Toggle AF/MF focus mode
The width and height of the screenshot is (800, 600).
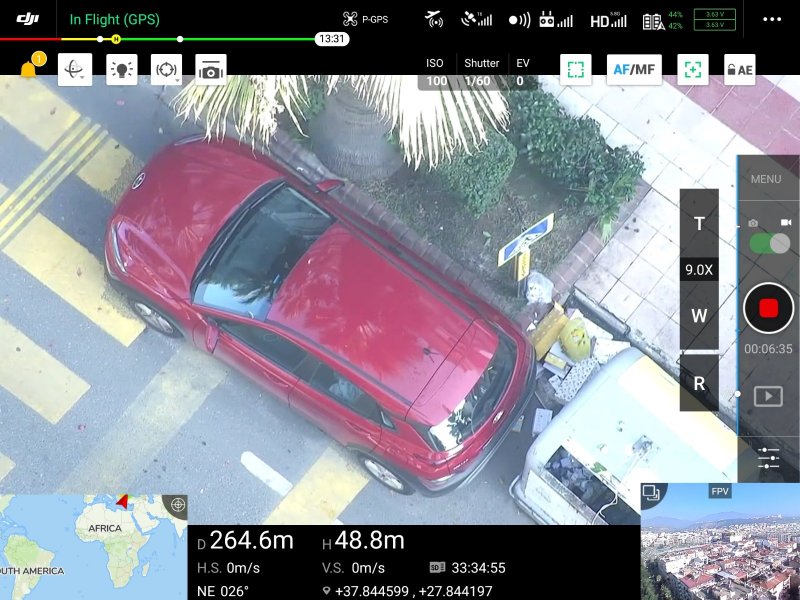click(634, 70)
